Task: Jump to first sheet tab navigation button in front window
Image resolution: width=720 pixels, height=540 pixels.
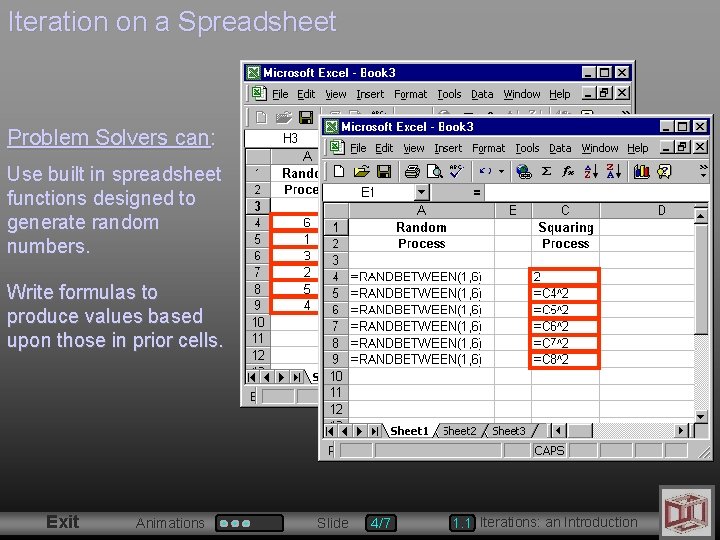Action: (330, 431)
